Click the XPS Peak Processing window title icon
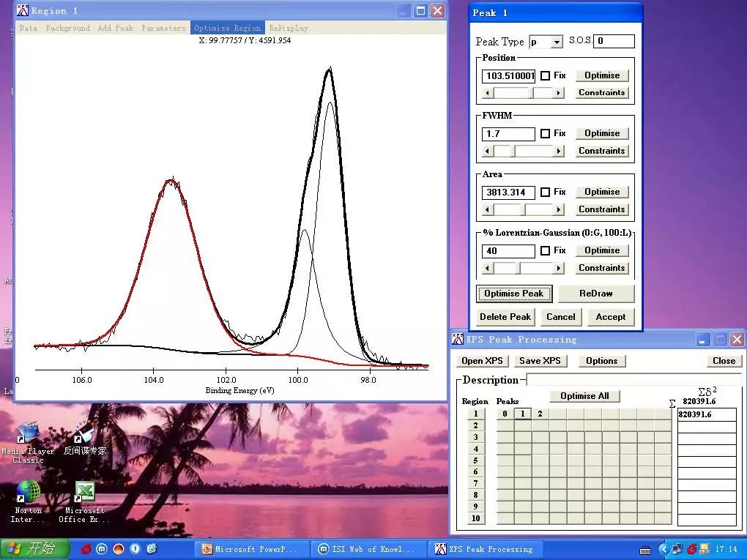Viewport: 747px width, 560px height. 457,339
